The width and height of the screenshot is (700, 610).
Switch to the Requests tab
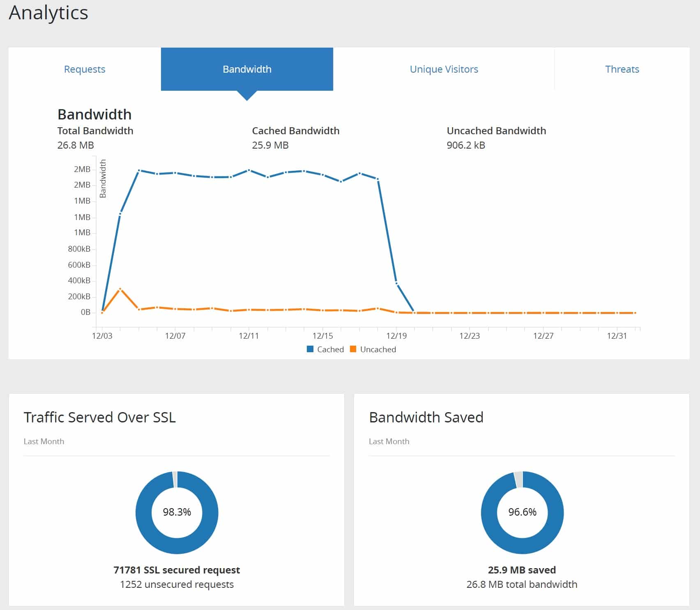tap(84, 69)
